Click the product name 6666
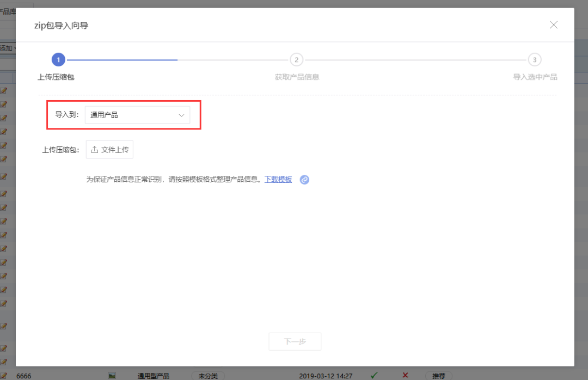The height and width of the screenshot is (380, 588). [x=23, y=376]
